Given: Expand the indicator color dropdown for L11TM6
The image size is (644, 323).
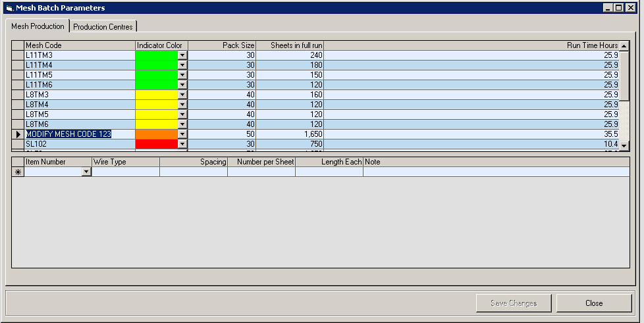Looking at the screenshot, I should click(x=182, y=85).
